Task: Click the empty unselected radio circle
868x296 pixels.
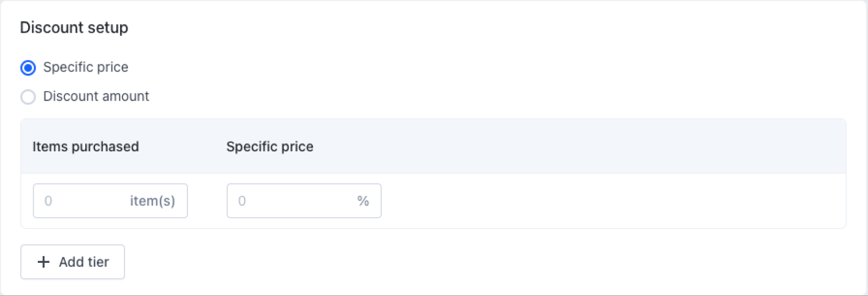Action: [28, 97]
